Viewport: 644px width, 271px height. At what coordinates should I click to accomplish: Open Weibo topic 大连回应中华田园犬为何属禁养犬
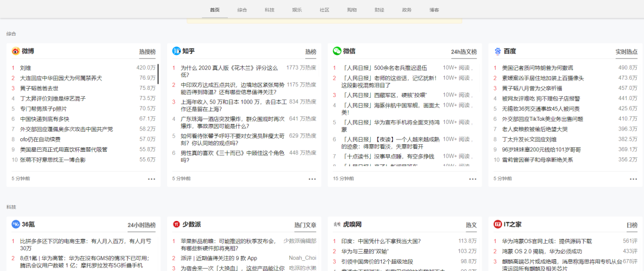61,78
